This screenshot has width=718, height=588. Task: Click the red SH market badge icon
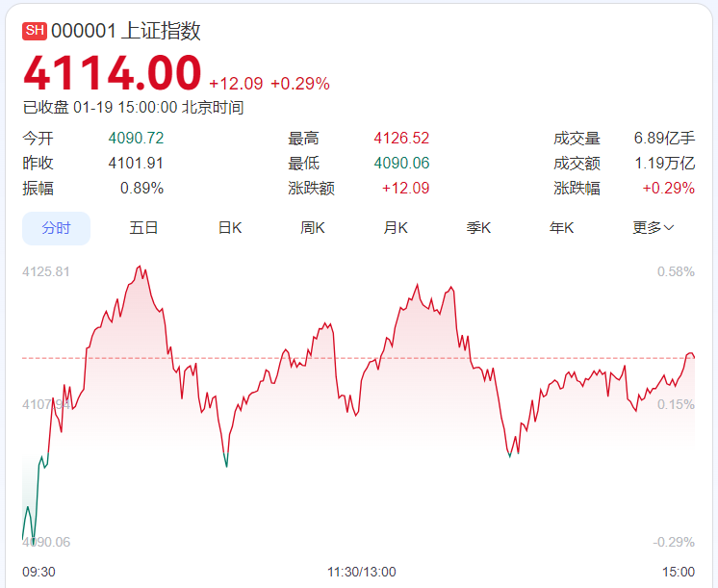click(35, 31)
